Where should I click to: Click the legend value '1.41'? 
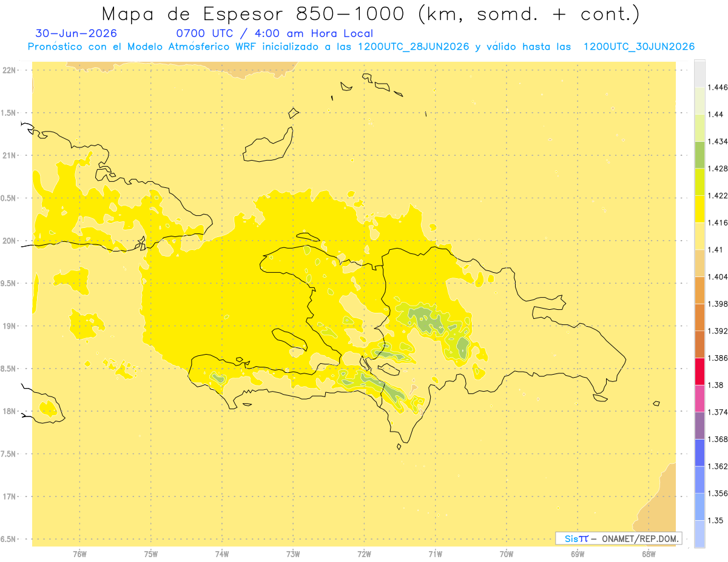coord(716,250)
